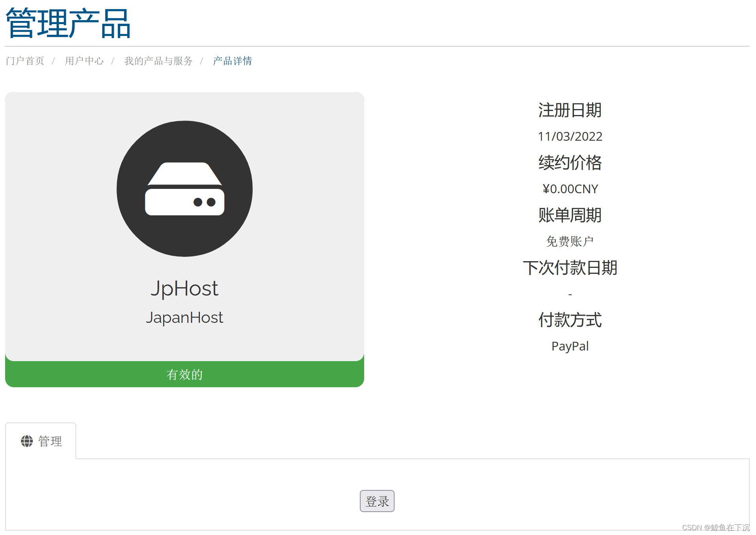Click the 登录 login button
756x535 pixels.
click(377, 501)
